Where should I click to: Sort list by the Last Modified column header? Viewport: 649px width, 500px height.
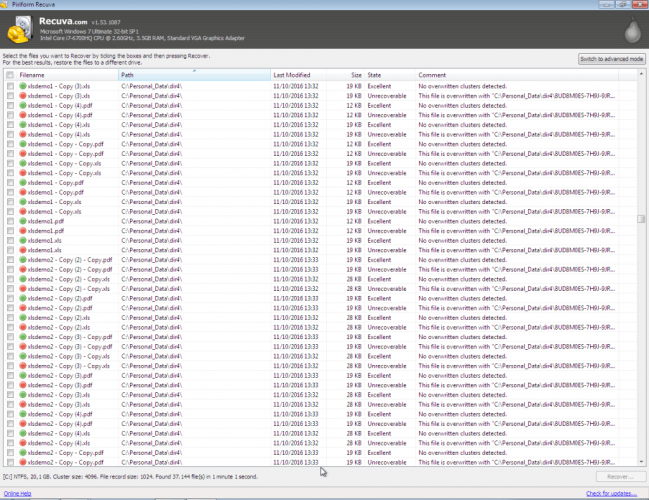(298, 75)
